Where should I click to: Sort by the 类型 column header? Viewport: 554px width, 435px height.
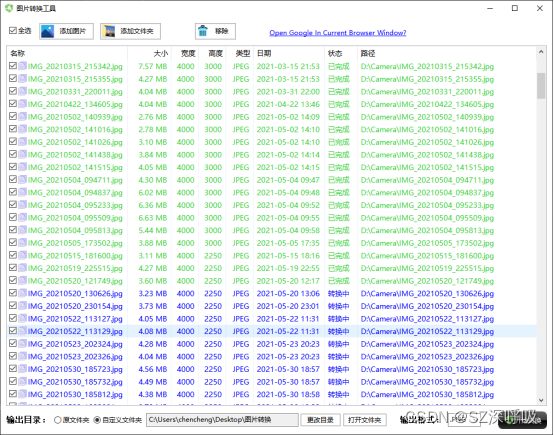pos(240,53)
